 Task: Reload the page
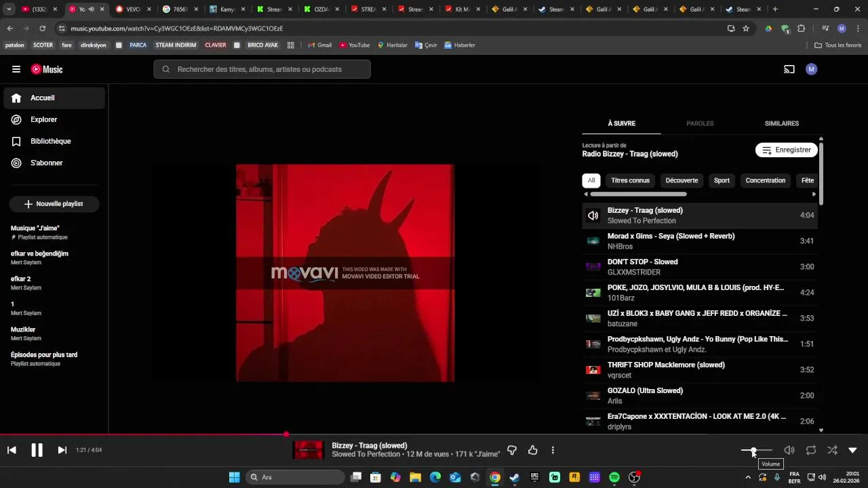[x=43, y=28]
